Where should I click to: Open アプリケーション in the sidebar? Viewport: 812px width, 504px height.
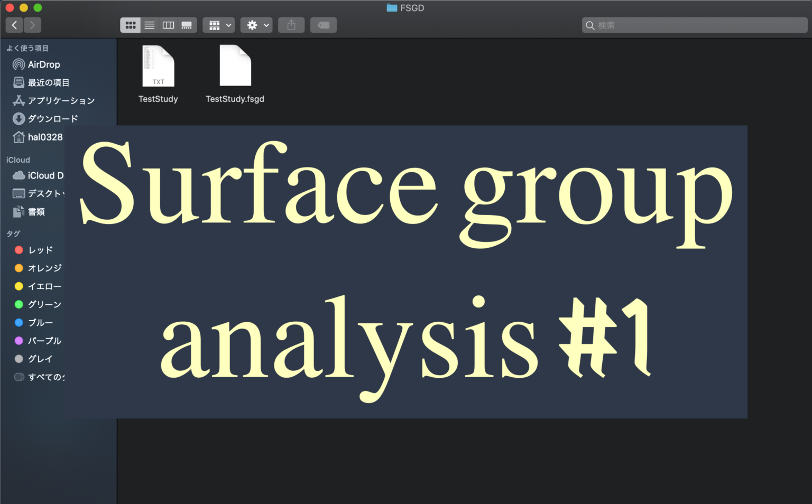pos(61,100)
